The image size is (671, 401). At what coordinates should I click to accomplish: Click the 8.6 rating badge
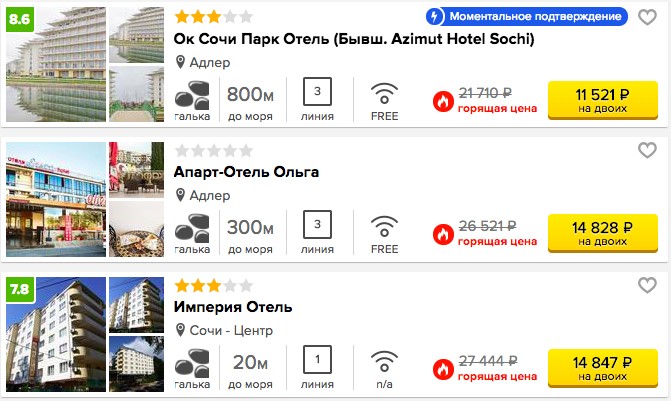click(20, 19)
